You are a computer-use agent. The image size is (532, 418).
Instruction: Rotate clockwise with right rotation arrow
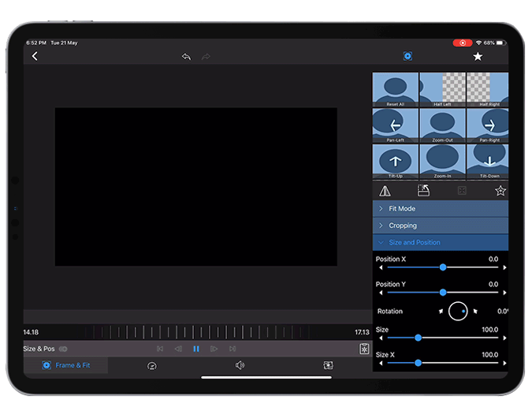[475, 311]
